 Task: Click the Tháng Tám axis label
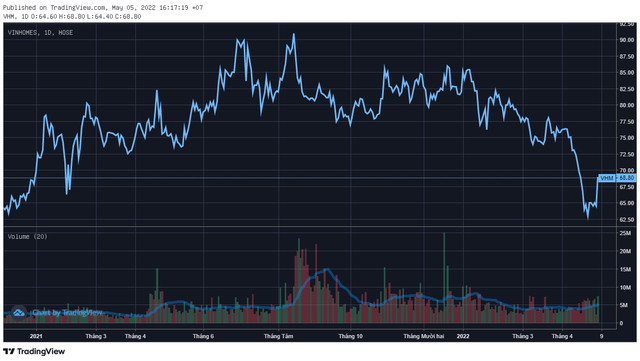click(278, 336)
